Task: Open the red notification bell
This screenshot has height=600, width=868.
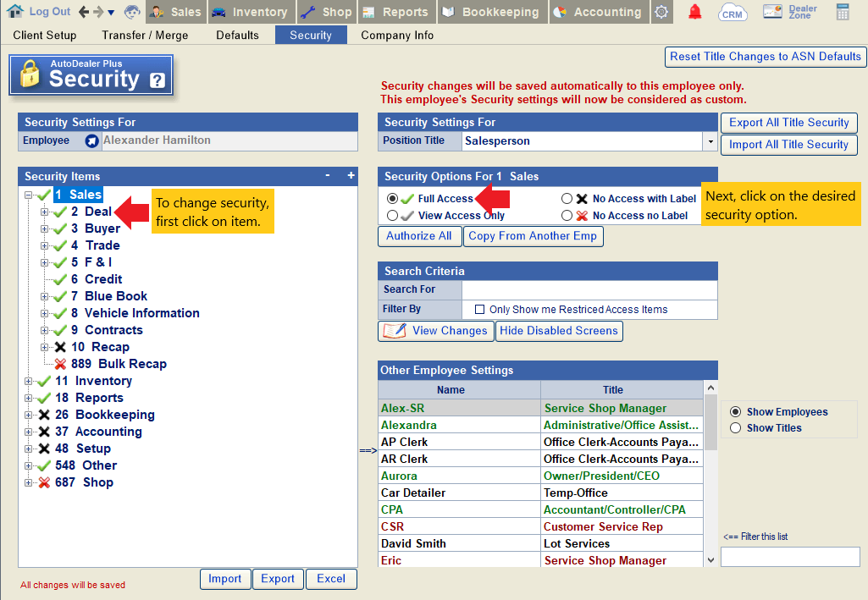Action: coord(694,12)
